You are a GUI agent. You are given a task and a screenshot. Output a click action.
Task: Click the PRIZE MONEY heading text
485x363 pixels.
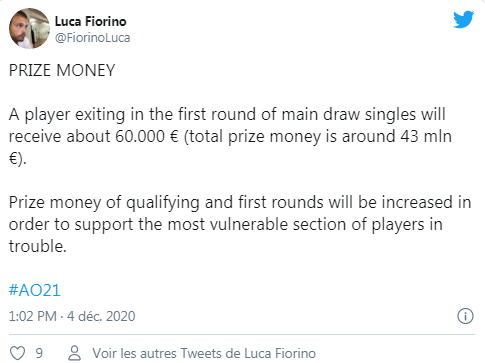(62, 70)
